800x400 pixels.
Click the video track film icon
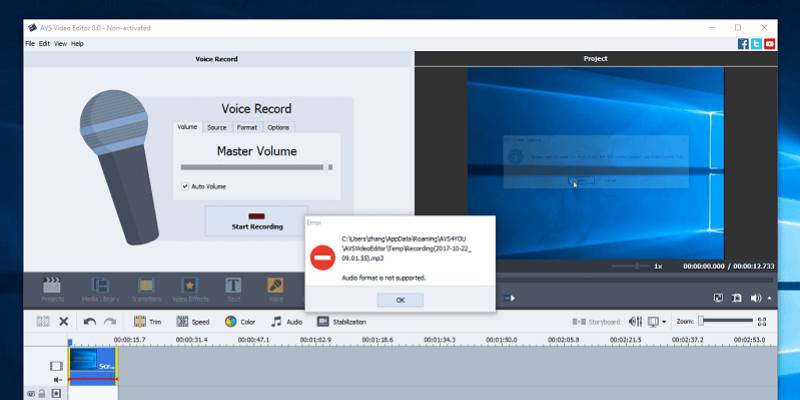56,366
